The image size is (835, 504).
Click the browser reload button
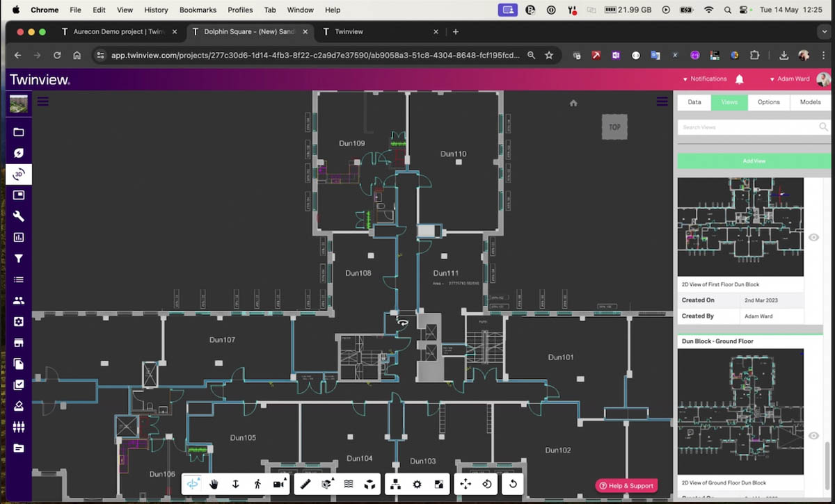tap(57, 56)
